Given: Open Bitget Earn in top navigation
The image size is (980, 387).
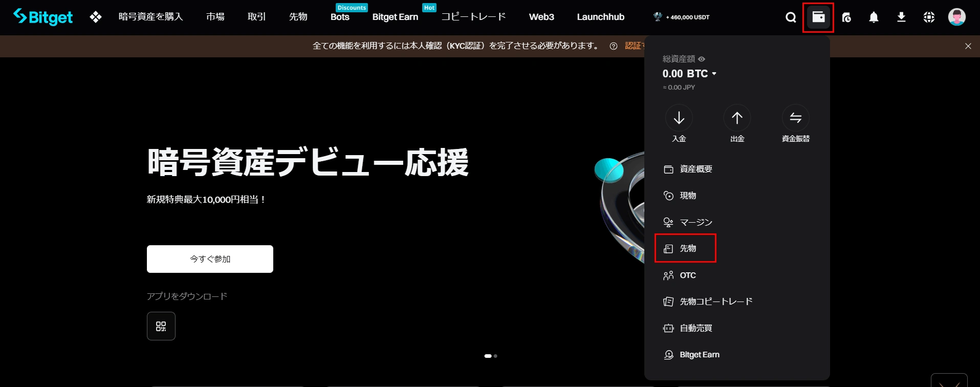Looking at the screenshot, I should [395, 17].
